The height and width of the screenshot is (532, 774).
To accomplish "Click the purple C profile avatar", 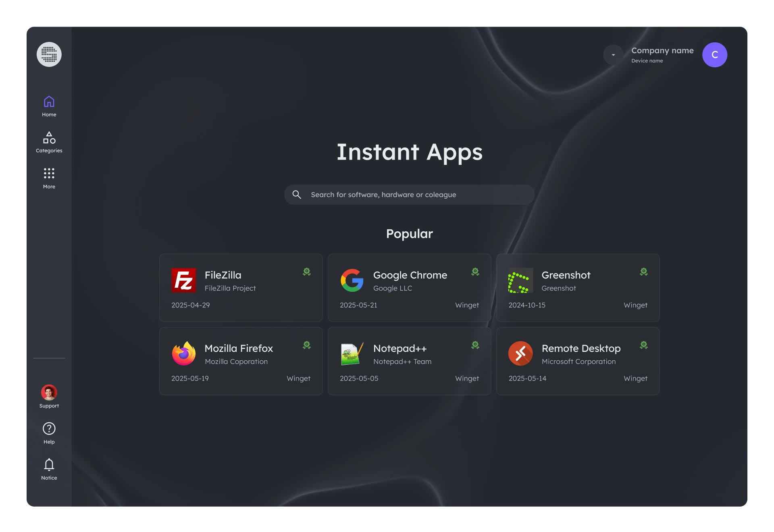I will coord(715,55).
